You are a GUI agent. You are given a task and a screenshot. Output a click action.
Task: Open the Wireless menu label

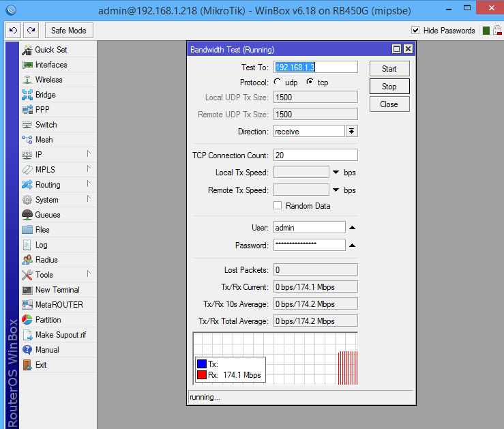[x=49, y=80]
